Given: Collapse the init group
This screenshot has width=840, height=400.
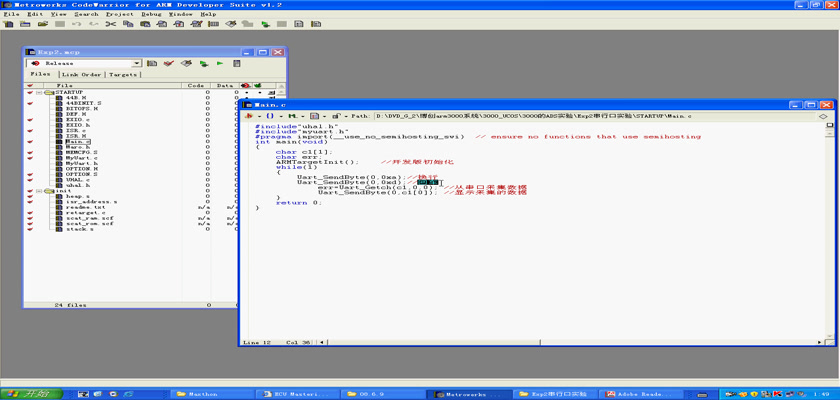Looking at the screenshot, I should [x=39, y=191].
